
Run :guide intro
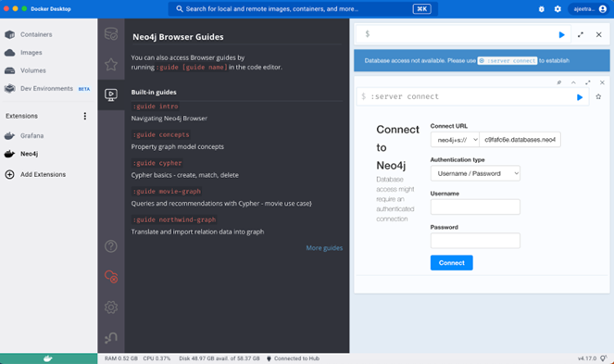click(156, 107)
